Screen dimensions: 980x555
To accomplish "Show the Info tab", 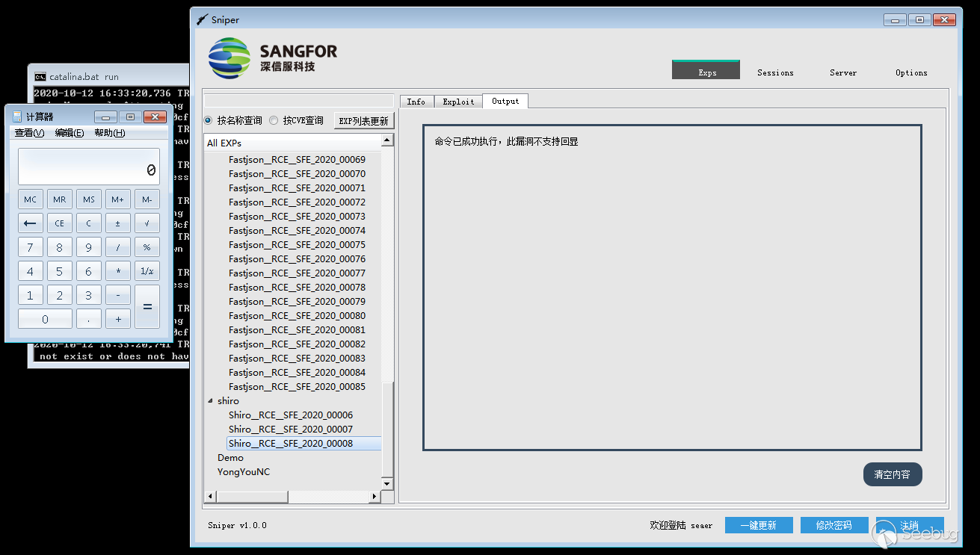I will pos(416,102).
